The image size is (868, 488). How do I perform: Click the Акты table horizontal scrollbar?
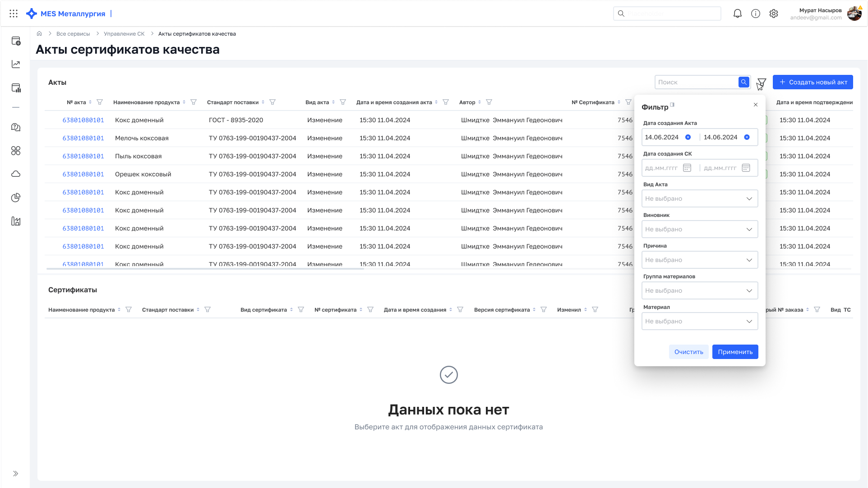pyautogui.click(x=205, y=269)
